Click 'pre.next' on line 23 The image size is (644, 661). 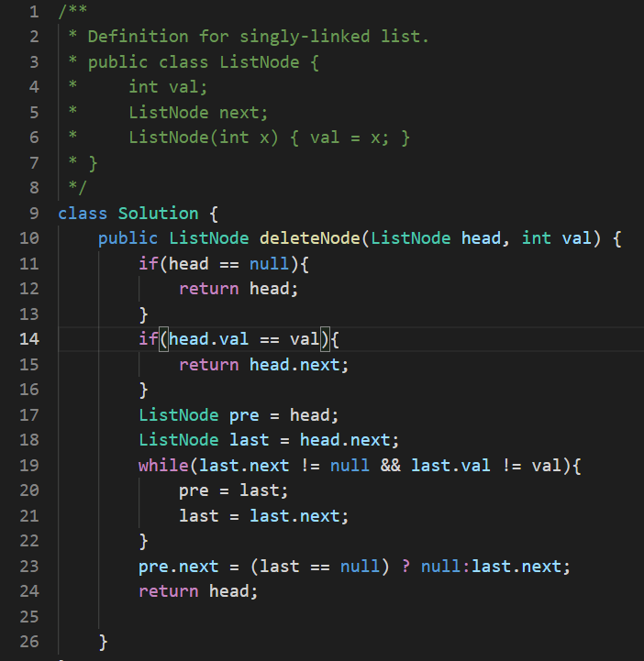pyautogui.click(x=178, y=567)
